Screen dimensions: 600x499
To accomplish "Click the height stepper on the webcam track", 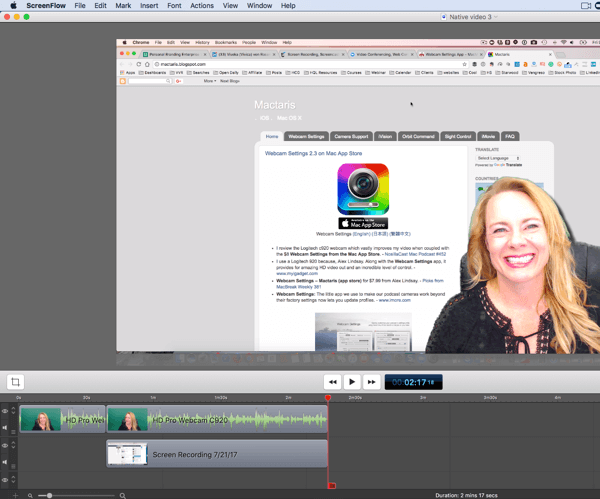I will click(x=13, y=411).
